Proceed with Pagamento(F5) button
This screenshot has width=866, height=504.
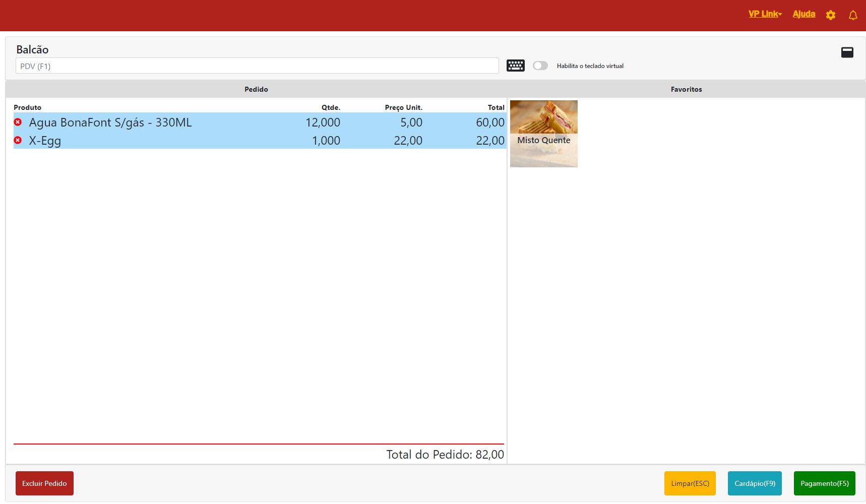click(824, 483)
